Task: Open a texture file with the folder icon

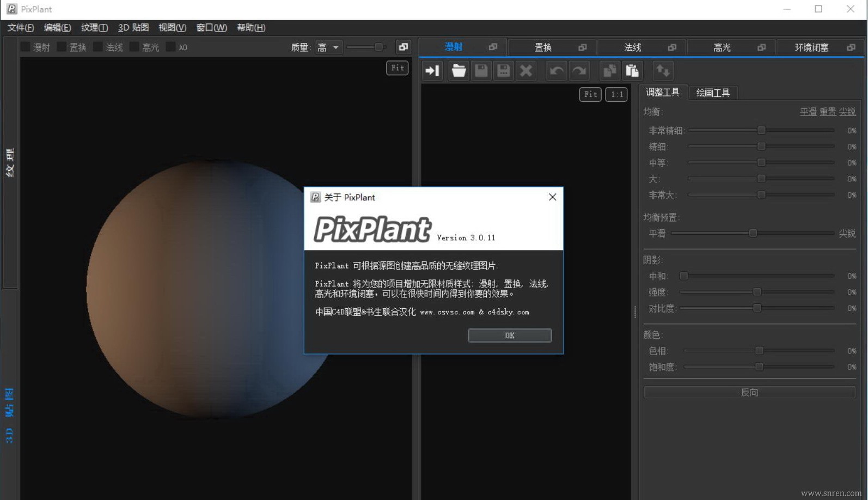Action: pos(459,71)
